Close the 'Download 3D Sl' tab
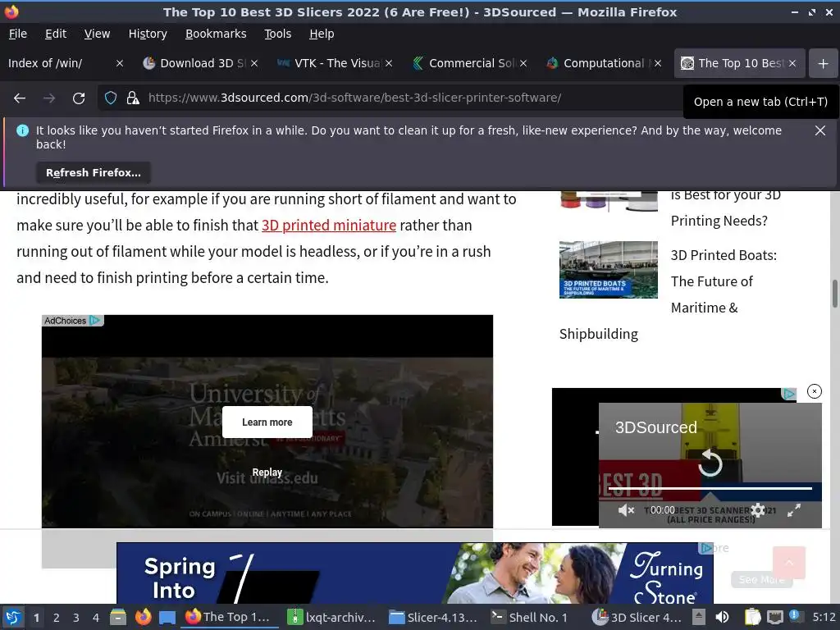 pos(254,63)
